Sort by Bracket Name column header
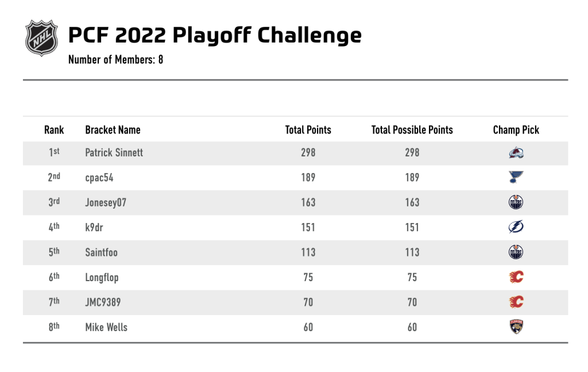 (x=113, y=130)
